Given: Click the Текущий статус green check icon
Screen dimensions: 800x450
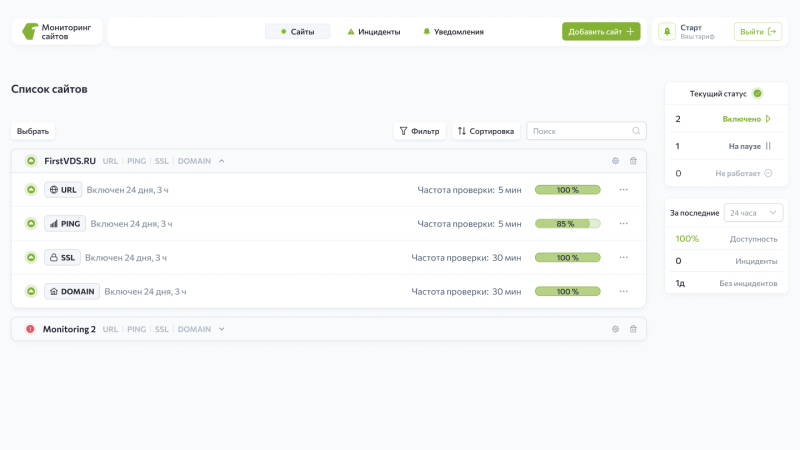Looking at the screenshot, I should [x=758, y=93].
